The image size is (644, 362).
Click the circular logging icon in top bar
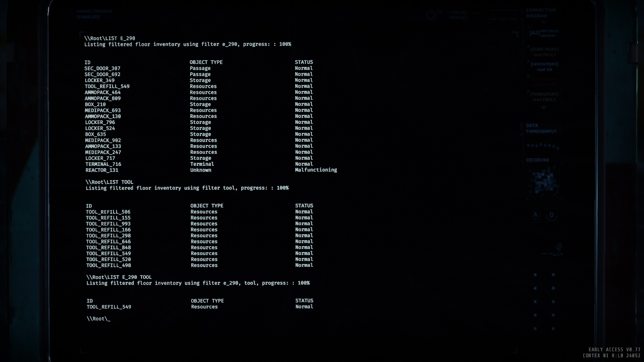click(431, 15)
